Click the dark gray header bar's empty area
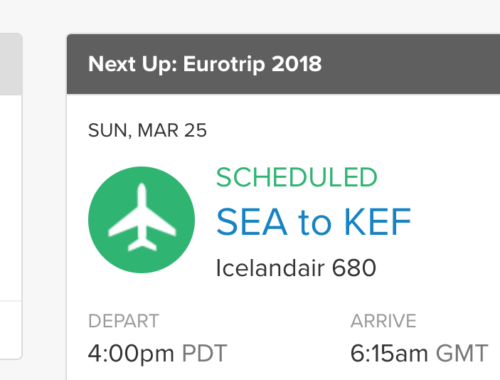This screenshot has height=380, width=500. point(410,64)
